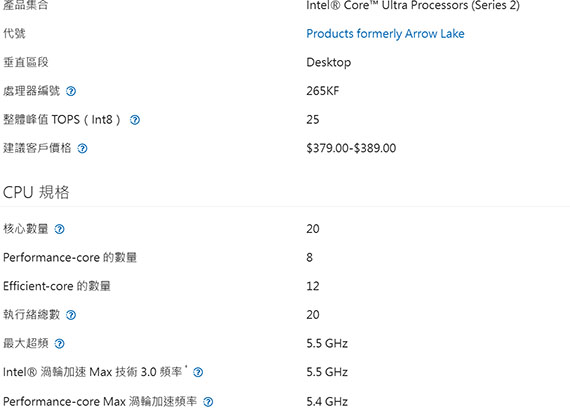Image resolution: width=570 pixels, height=409 pixels.
Task: Show help for 最大超頻
Action: [59, 344]
